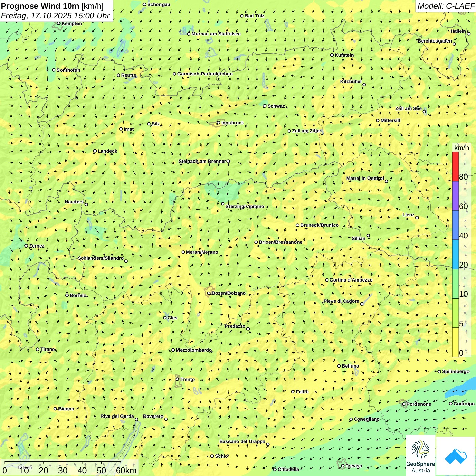
Task: Select the Treviso city label
Action: click(x=354, y=466)
